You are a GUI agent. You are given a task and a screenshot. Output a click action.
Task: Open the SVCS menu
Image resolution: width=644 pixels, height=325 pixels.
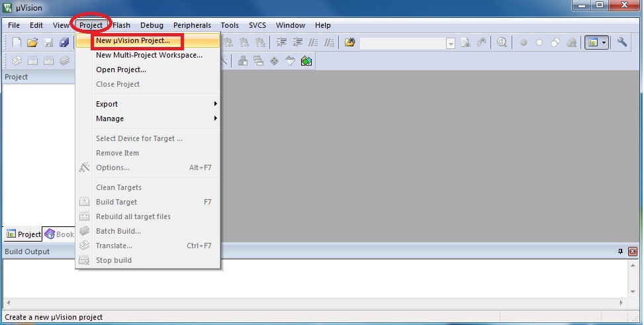tap(257, 25)
